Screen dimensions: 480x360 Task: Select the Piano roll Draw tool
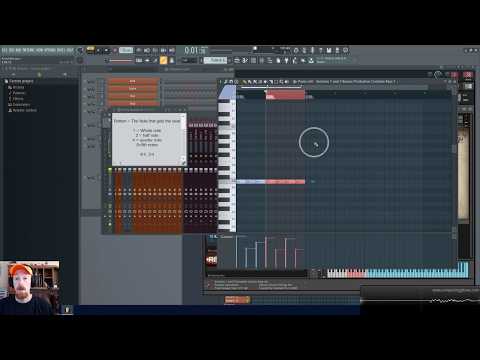point(245,82)
